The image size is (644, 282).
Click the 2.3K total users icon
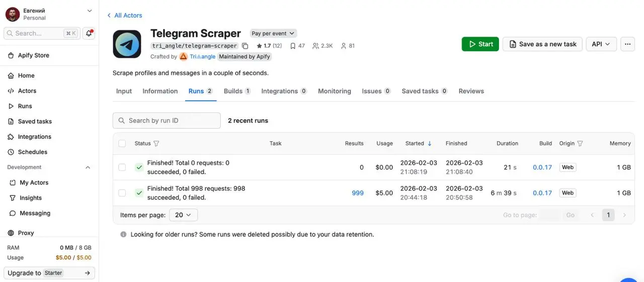pyautogui.click(x=315, y=46)
